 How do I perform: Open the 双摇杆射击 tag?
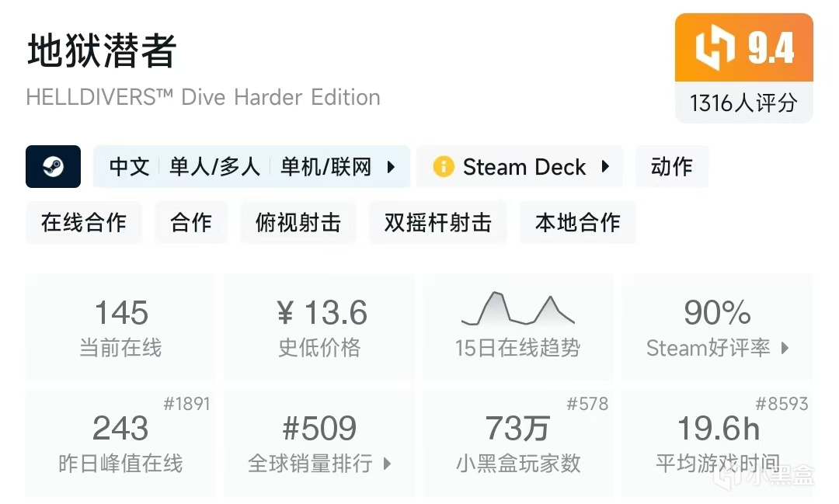[x=438, y=223]
